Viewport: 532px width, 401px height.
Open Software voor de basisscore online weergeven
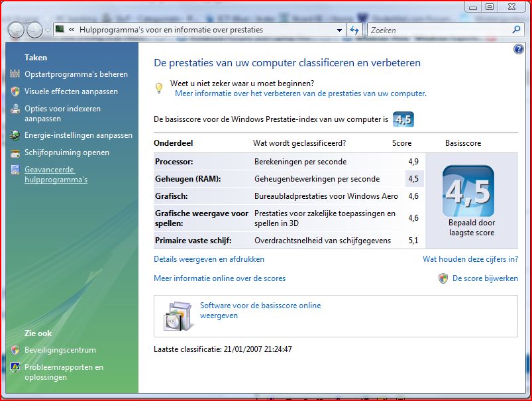260,310
